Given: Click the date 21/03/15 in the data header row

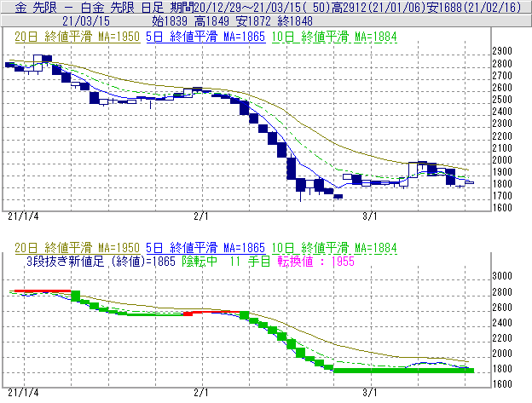Looking at the screenshot, I should [86, 21].
